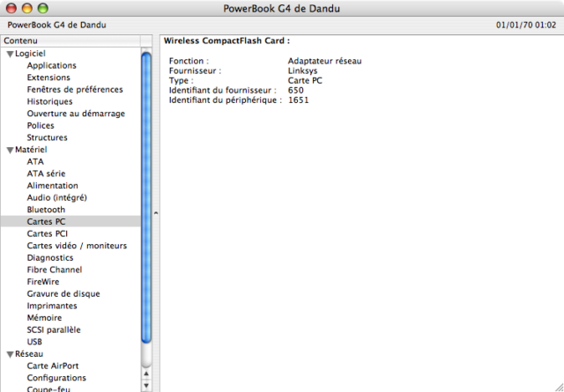Select Polices in the sidebar
564x392 pixels.
tap(41, 125)
